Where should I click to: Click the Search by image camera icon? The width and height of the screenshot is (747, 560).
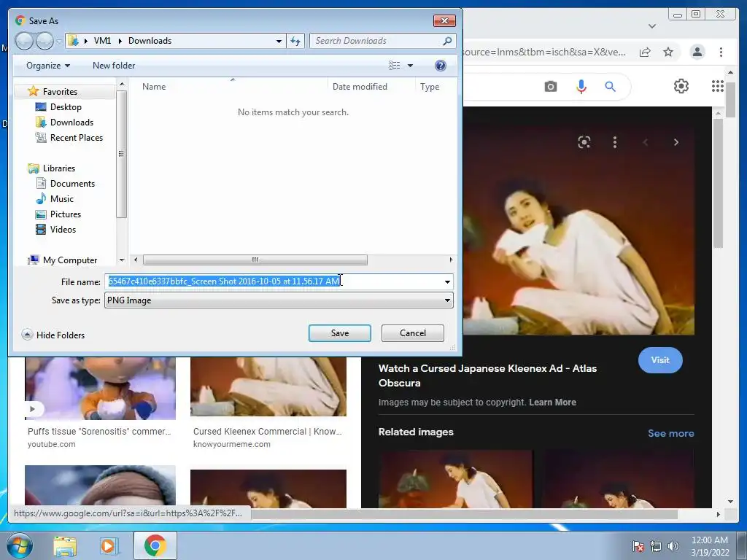pyautogui.click(x=551, y=87)
